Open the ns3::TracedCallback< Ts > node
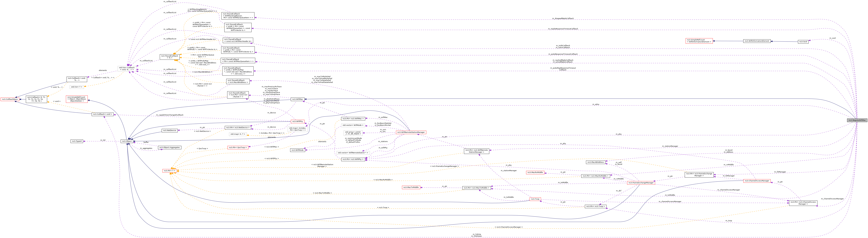The width and height of the screenshot is (868, 238). 169,57
